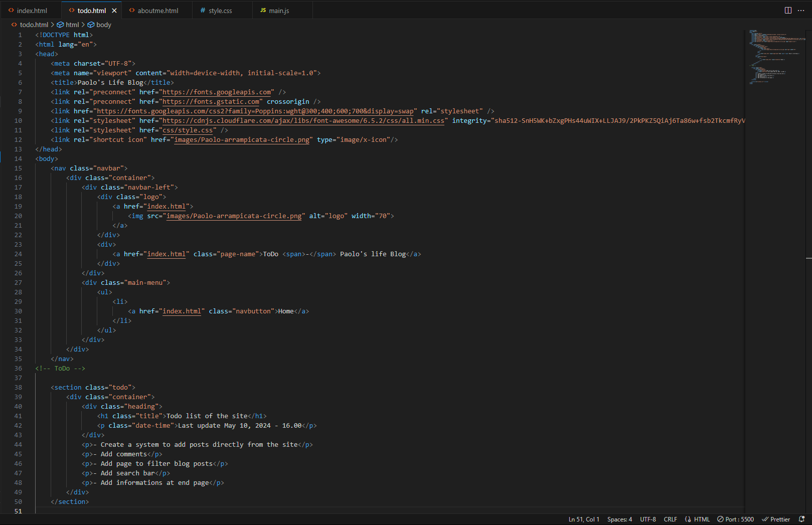Open the editor More Actions menu
Image resolution: width=812 pixels, height=525 pixels.
pyautogui.click(x=801, y=11)
